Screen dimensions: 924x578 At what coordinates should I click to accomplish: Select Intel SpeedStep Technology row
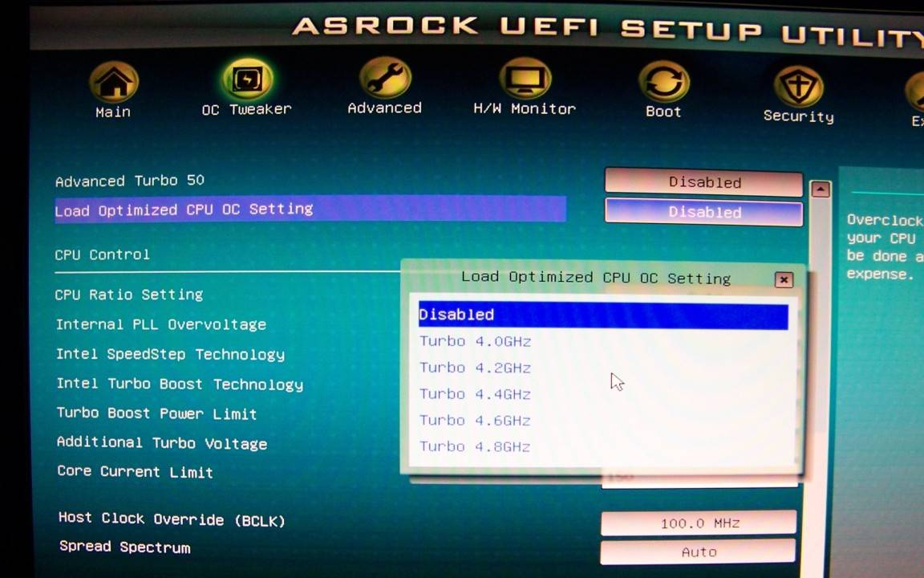point(170,354)
